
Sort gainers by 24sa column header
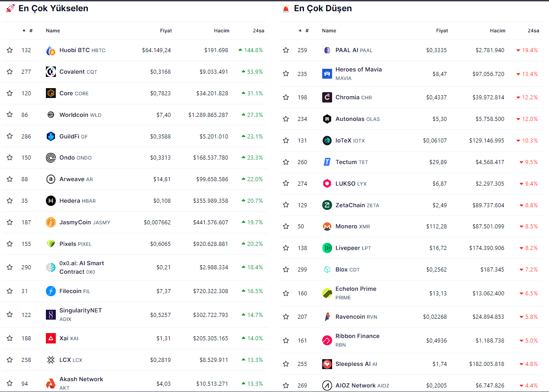click(258, 31)
